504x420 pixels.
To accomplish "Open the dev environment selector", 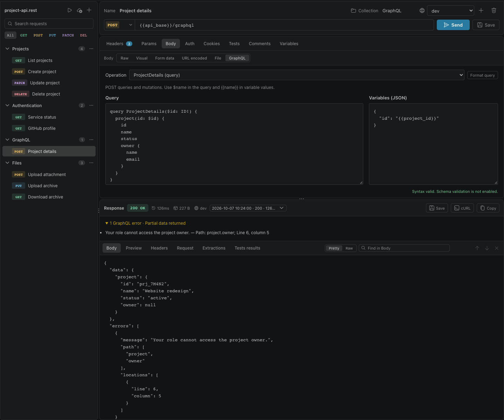I will pos(451,10).
